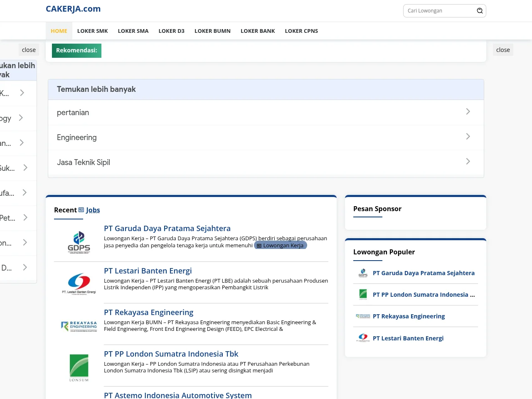Click the small GDPS logo under Lowongan Populer
532x399 pixels.
coord(363,273)
